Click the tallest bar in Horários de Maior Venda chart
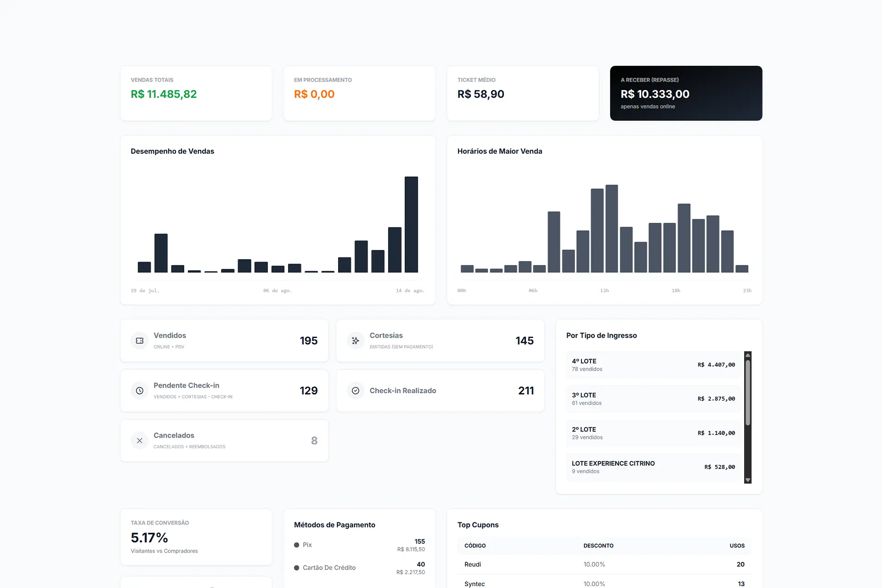Screen dimensions: 882x588 pos(611,229)
